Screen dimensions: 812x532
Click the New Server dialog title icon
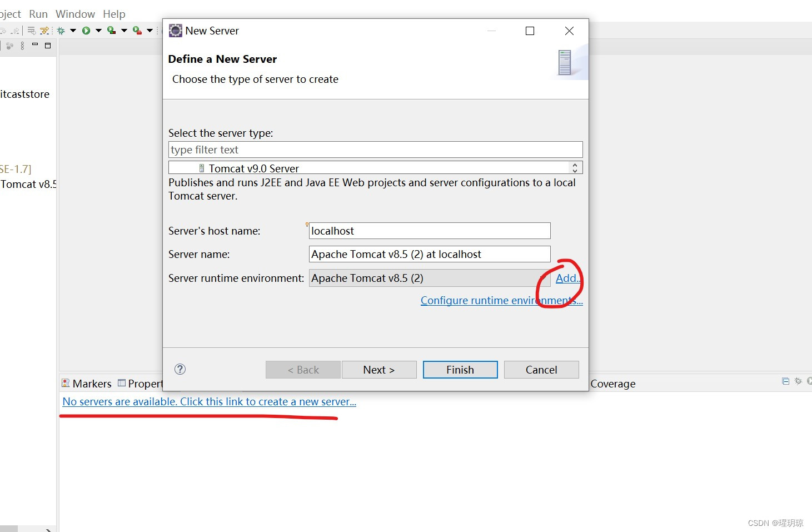point(176,31)
